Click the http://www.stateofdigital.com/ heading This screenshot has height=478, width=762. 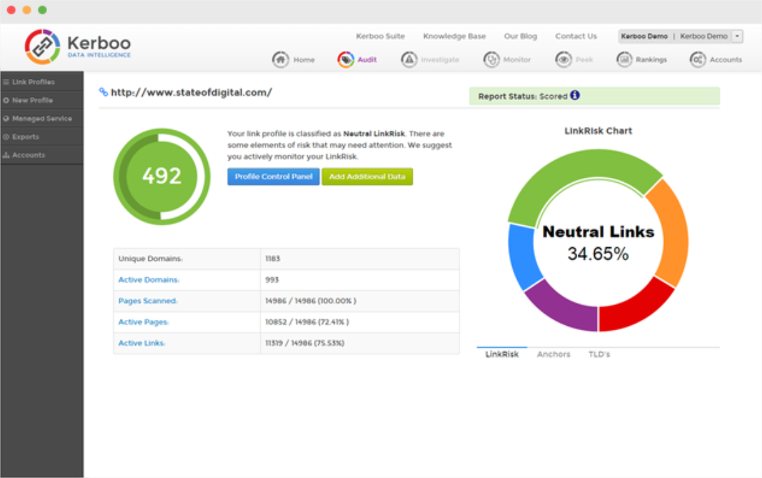tap(191, 92)
